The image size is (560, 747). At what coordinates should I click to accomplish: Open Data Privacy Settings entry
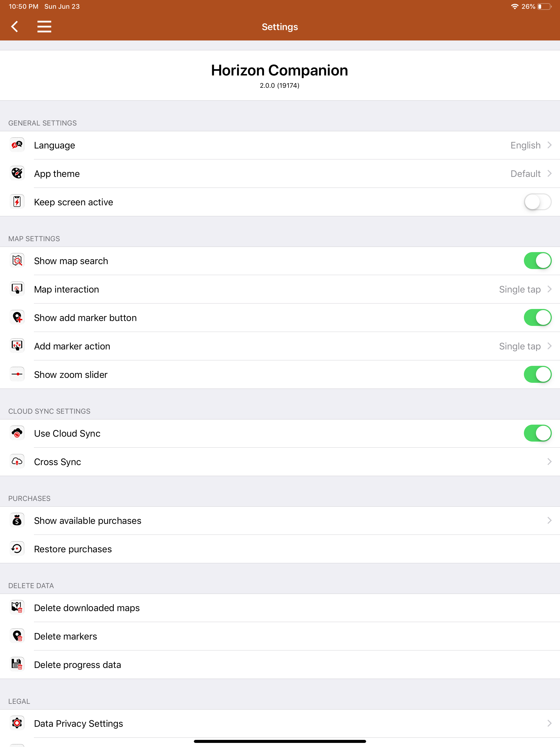[280, 723]
